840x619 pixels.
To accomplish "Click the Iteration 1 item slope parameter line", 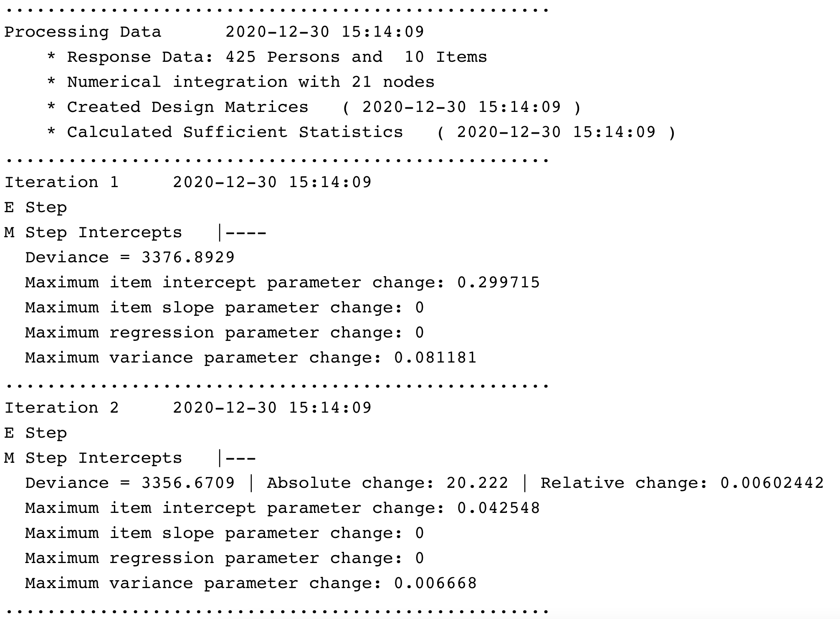I will 225,308.
